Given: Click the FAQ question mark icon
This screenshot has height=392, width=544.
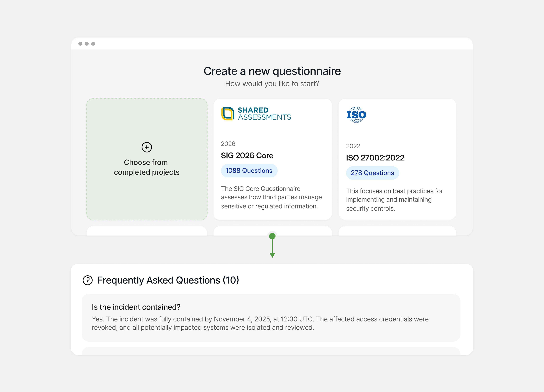Looking at the screenshot, I should (88, 280).
